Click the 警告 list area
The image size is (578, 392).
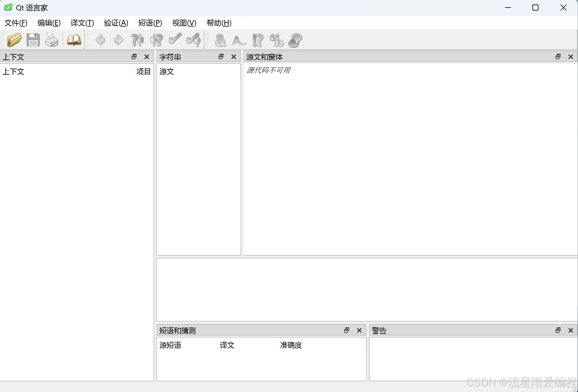(473, 359)
